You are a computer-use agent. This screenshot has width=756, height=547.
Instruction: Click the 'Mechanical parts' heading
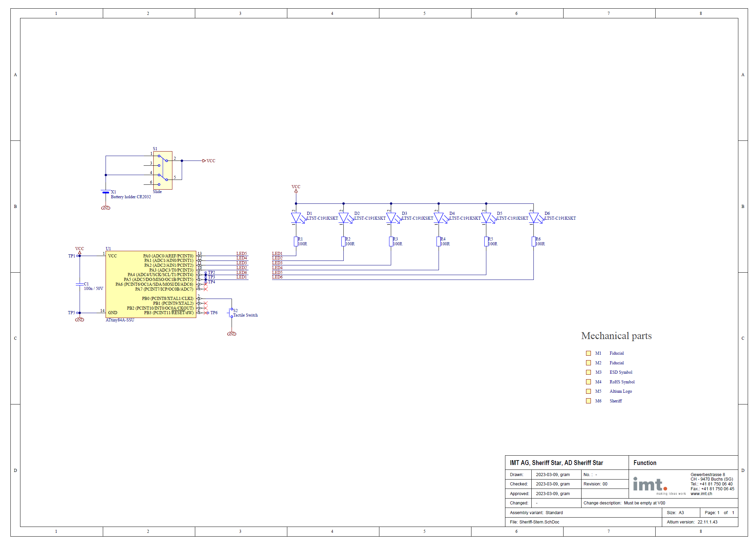[616, 336]
